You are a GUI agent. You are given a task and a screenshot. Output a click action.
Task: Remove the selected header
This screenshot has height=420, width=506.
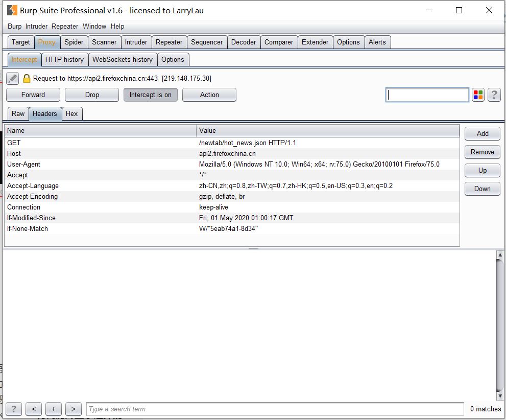tap(482, 152)
